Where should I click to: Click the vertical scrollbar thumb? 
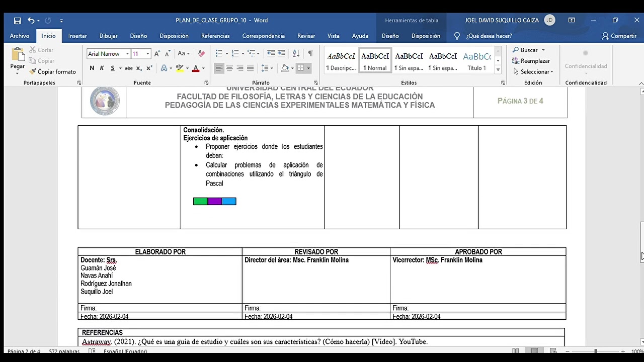pyautogui.click(x=641, y=241)
